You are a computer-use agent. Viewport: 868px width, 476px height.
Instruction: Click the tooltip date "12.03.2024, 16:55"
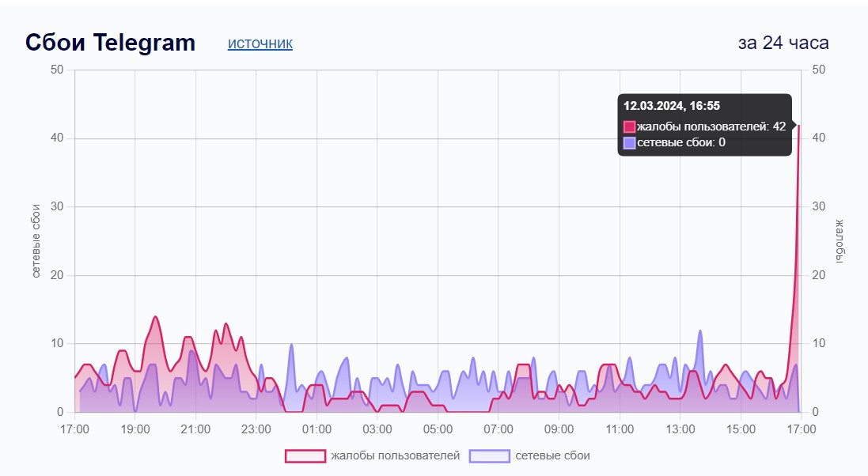[x=672, y=106]
